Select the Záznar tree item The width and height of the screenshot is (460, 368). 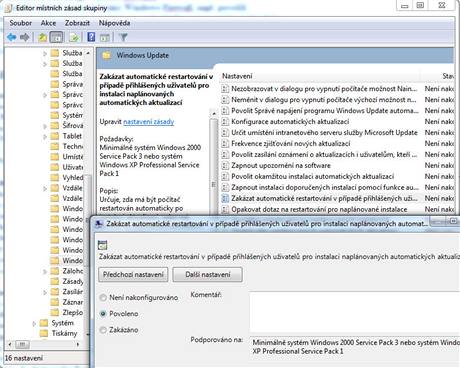(x=72, y=302)
